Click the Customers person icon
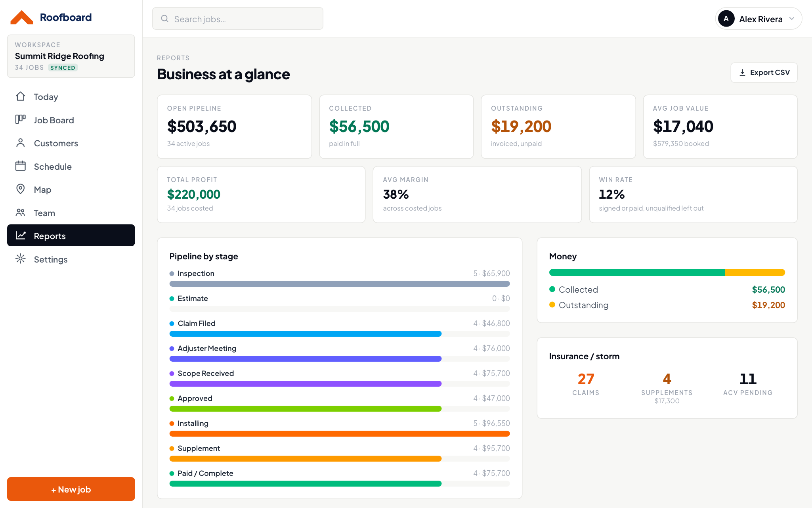Viewport: 812px width, 508px height. [x=21, y=143]
